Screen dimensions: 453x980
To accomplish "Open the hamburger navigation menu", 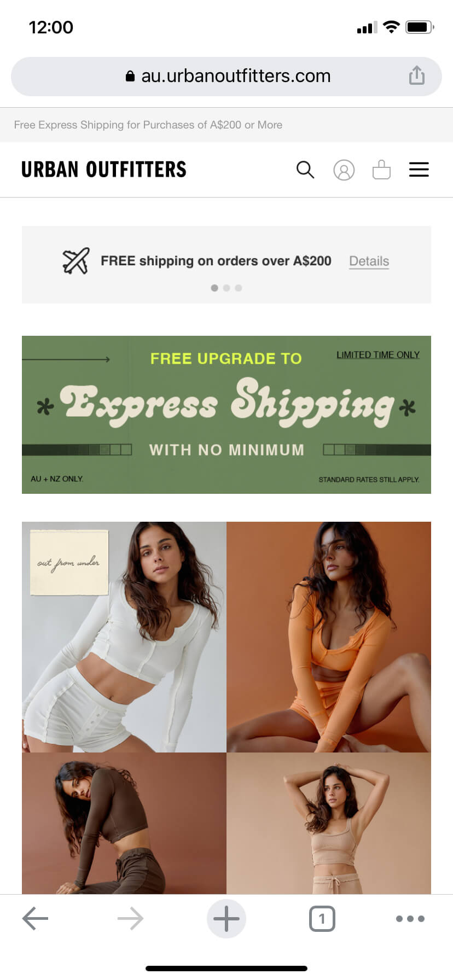I will [419, 170].
